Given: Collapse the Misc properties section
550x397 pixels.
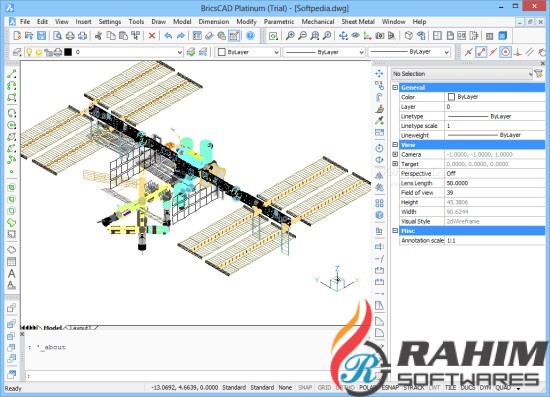Looking at the screenshot, I should point(395,230).
